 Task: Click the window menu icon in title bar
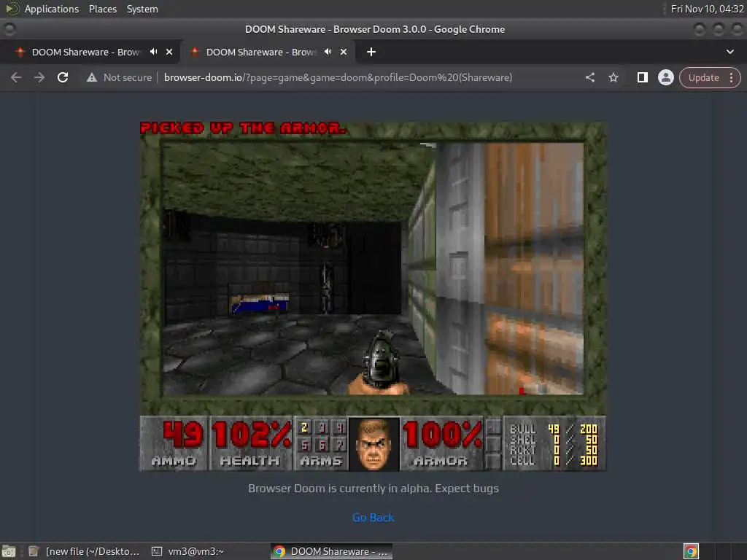tap(9, 29)
